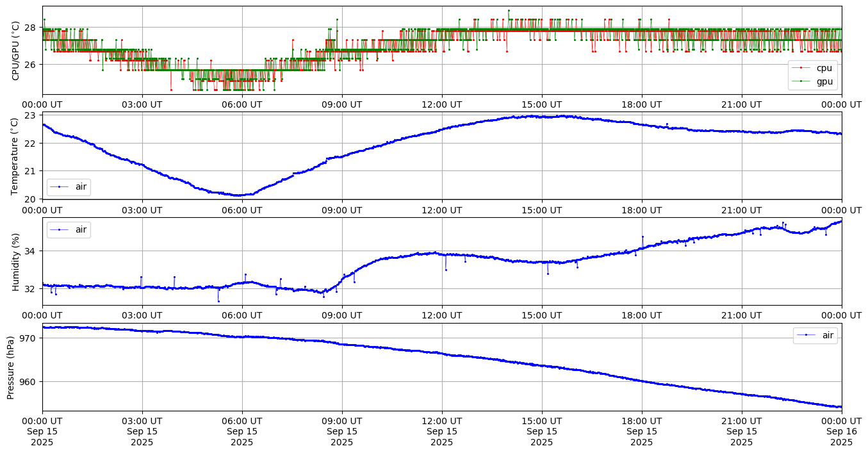Click the '26' tick on CPU/GPU axis
This screenshot has height=453, width=868.
click(32, 65)
